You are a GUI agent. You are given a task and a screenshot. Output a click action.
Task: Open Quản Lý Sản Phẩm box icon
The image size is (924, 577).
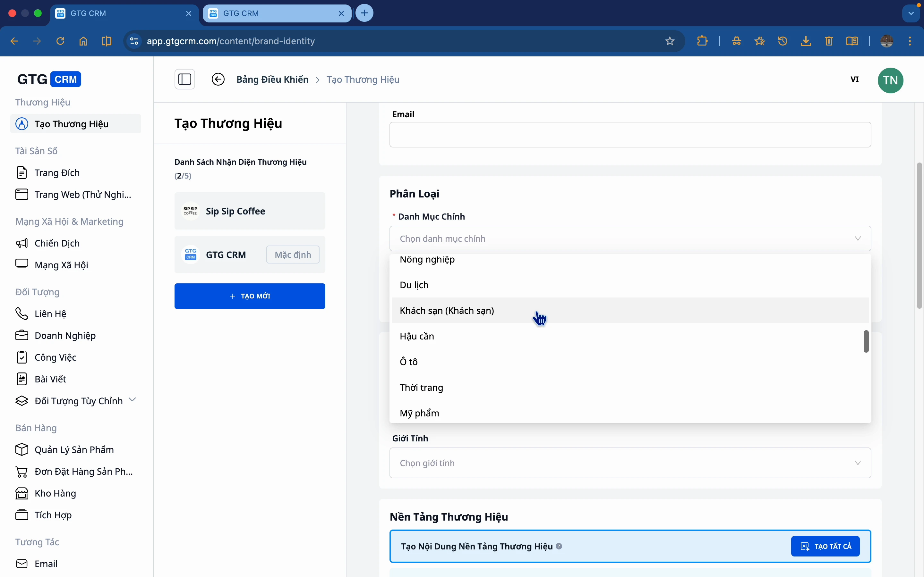[x=22, y=449]
